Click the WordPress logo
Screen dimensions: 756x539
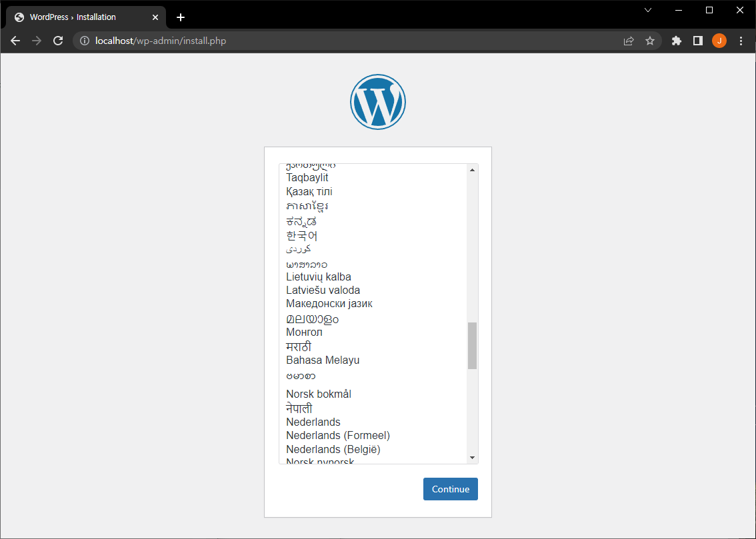(x=378, y=102)
